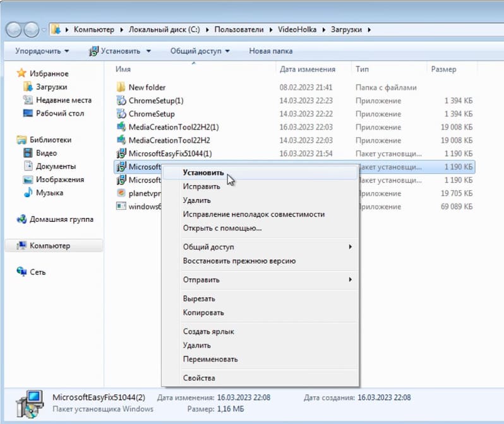Screen dimensions: 504x424
Task: Open the Отправить context submenu
Action: (261, 279)
